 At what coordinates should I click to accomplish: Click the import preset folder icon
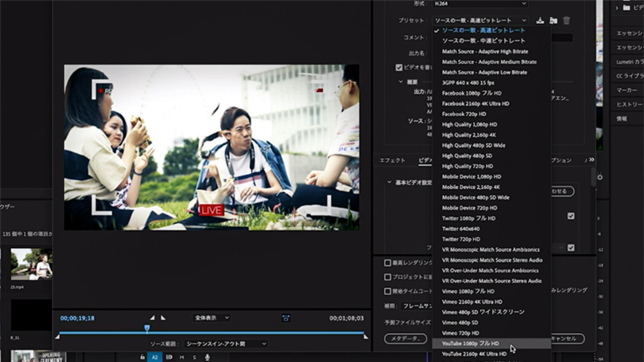pyautogui.click(x=553, y=20)
